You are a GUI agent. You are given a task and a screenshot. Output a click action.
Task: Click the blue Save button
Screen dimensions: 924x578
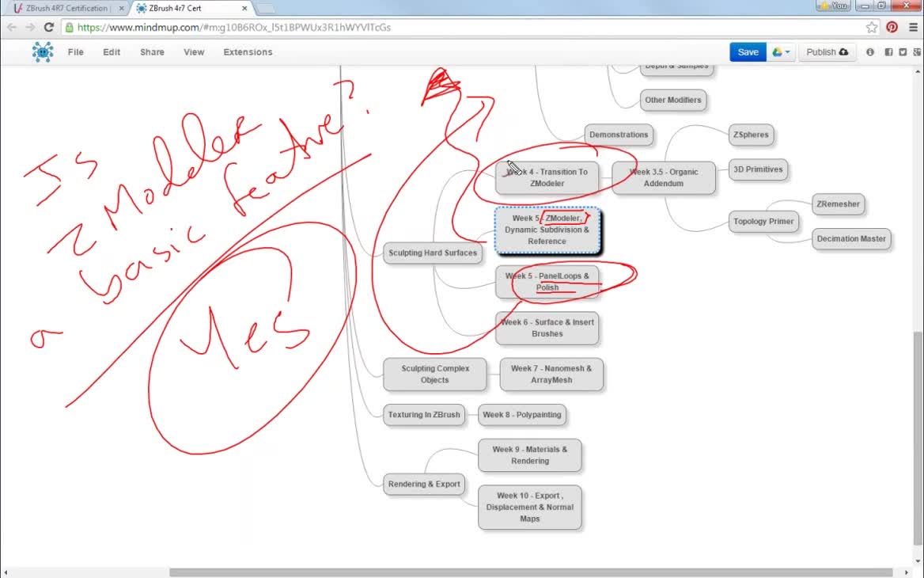click(748, 52)
